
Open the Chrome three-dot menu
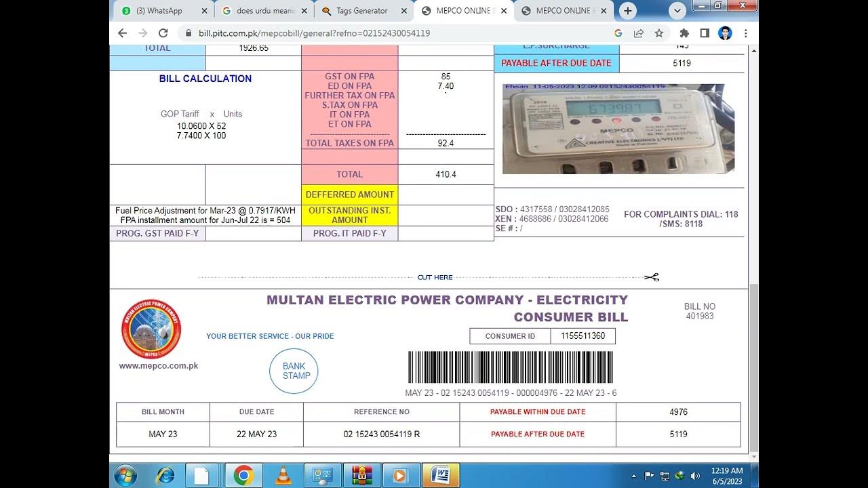coord(746,33)
